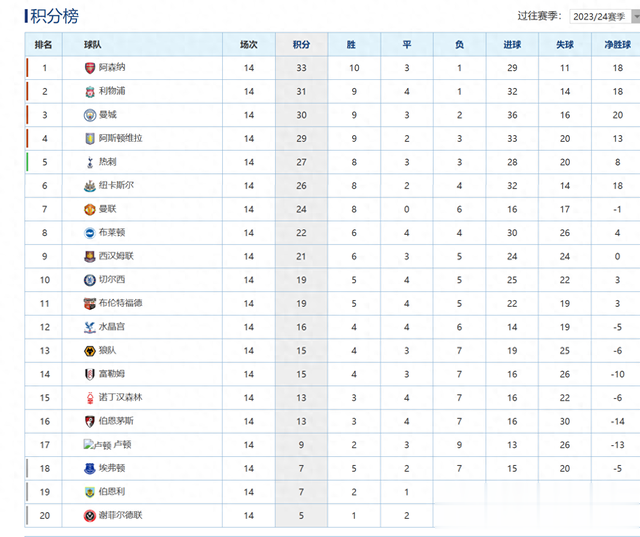640x537 pixels.
Task: Open the 阿斯顿维拉 team link
Action: click(120, 138)
